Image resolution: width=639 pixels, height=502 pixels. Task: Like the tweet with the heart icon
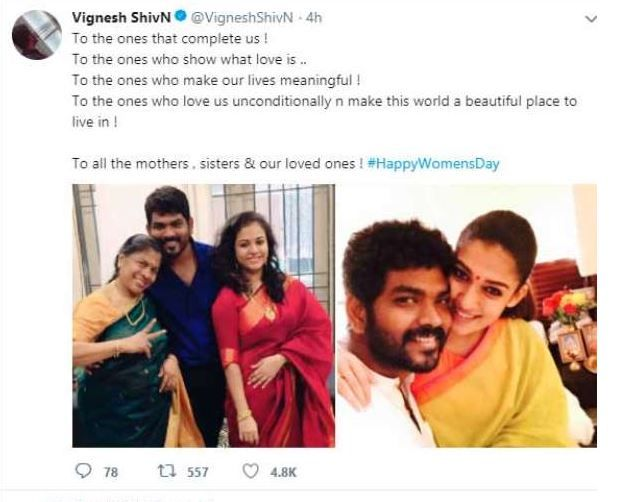tap(251, 472)
